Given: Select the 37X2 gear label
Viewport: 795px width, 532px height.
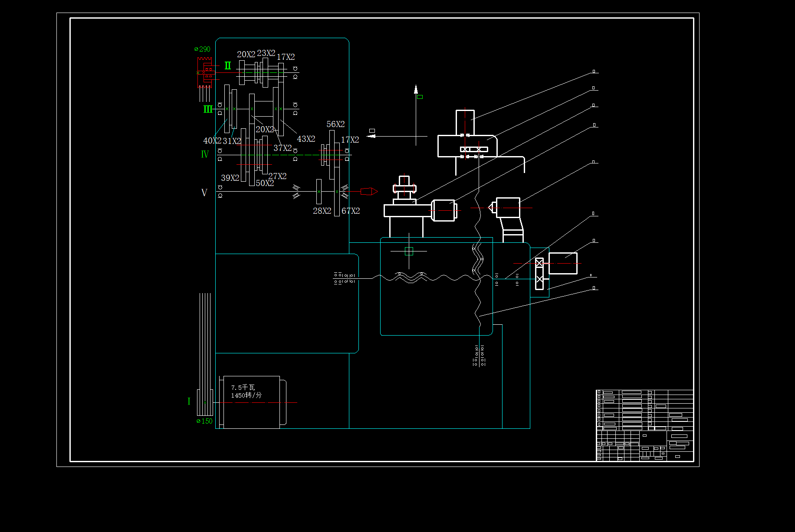Looking at the screenshot, I should [x=283, y=148].
